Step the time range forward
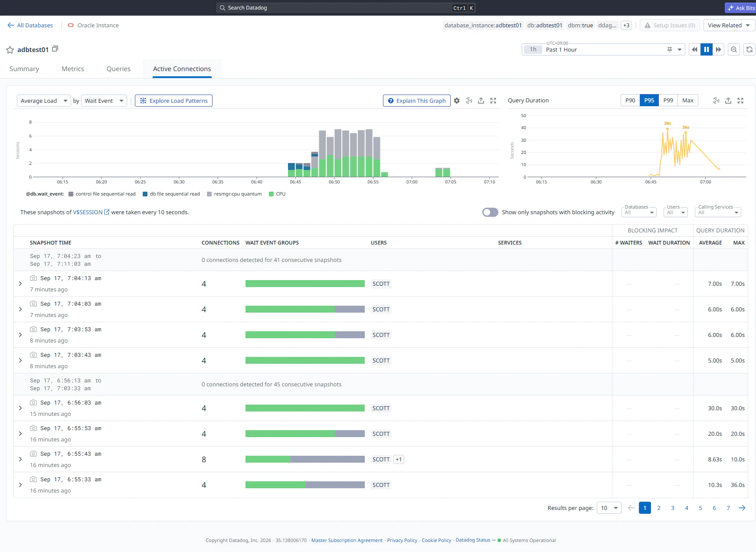The width and height of the screenshot is (756, 552). pyautogui.click(x=719, y=49)
